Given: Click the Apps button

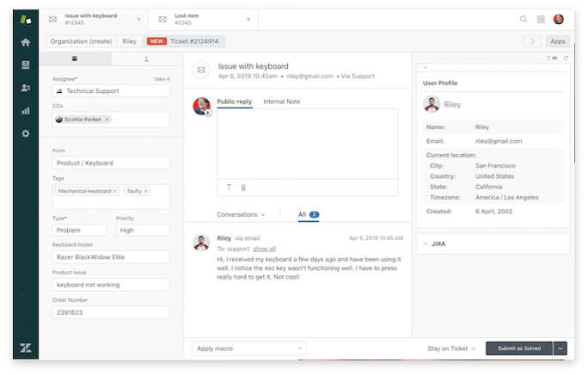Looking at the screenshot, I should [558, 41].
